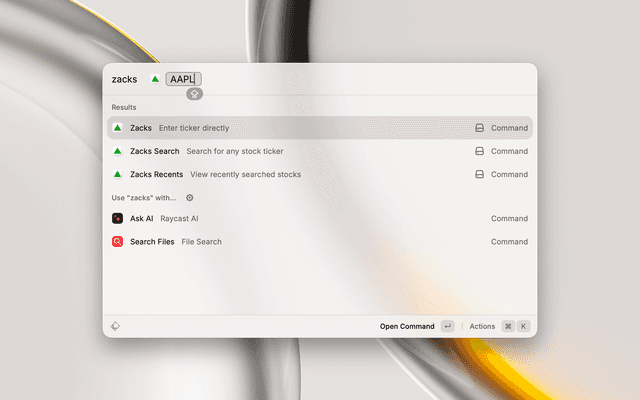Viewport: 640px width, 400px height.
Task: Click the Zacks Recents green triangle icon
Action: pos(118,174)
